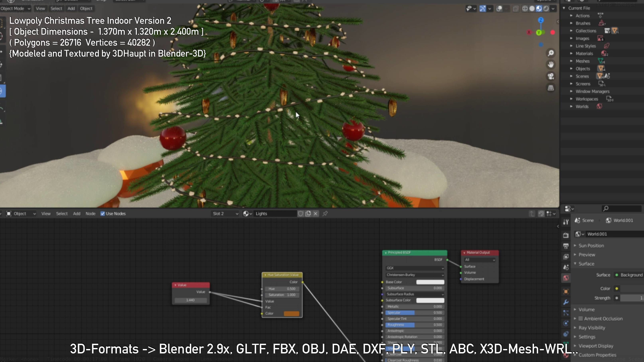The width and height of the screenshot is (644, 362).
Task: Collapse the Value node header arrow
Action: tap(176, 285)
